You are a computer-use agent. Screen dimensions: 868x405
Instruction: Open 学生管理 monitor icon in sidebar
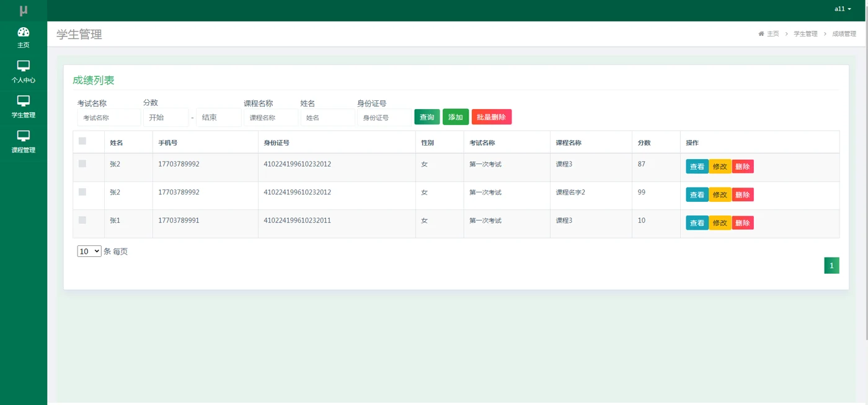24,100
